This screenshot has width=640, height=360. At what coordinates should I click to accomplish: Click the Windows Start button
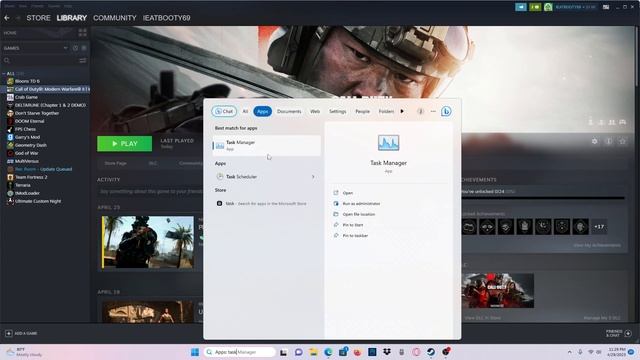(x=195, y=352)
